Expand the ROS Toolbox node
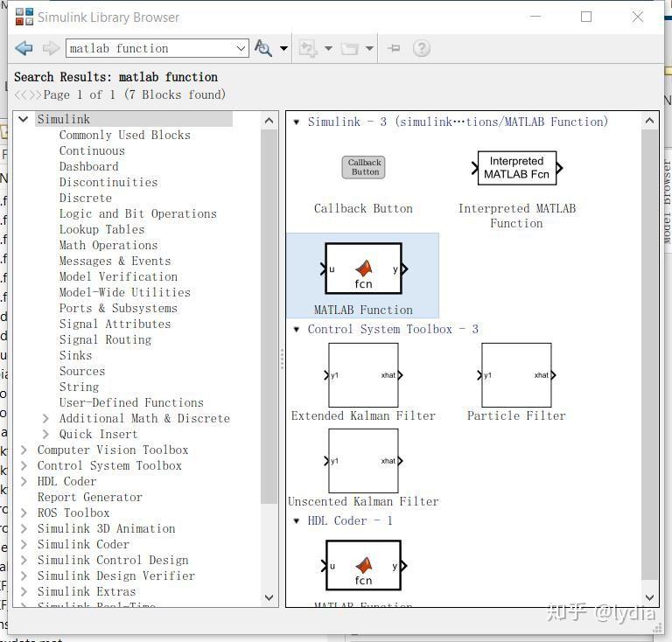This screenshot has height=642, width=672. pyautogui.click(x=24, y=513)
